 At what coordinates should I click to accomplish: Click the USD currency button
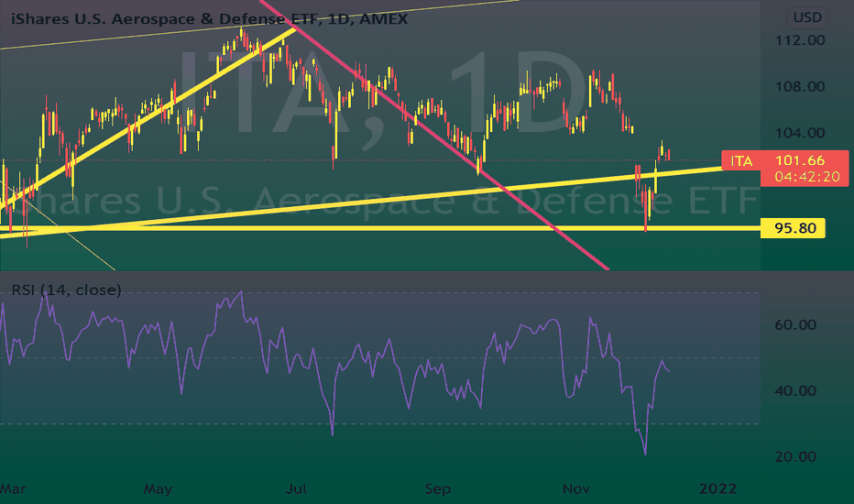(807, 18)
